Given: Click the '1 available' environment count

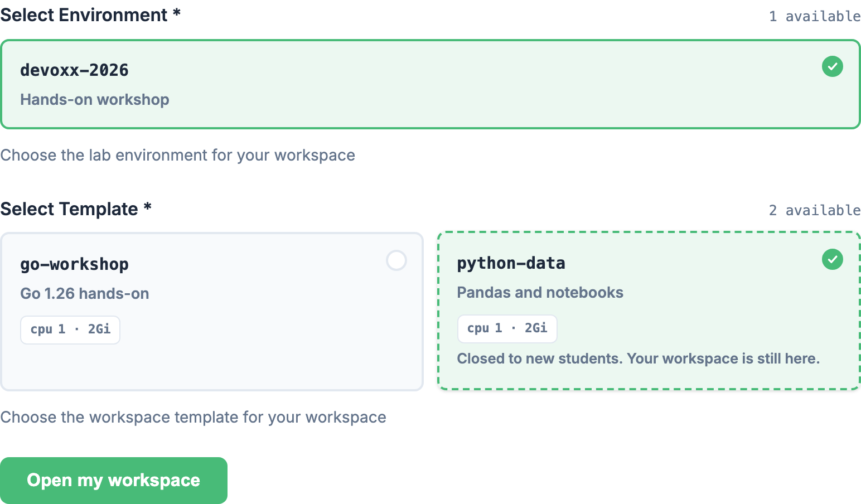Looking at the screenshot, I should 815,16.
